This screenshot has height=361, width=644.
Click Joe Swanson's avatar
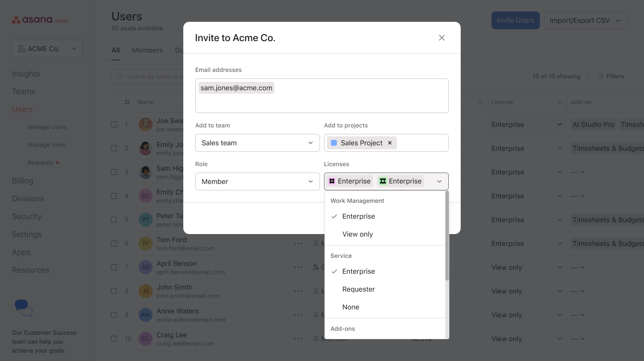coord(146,124)
